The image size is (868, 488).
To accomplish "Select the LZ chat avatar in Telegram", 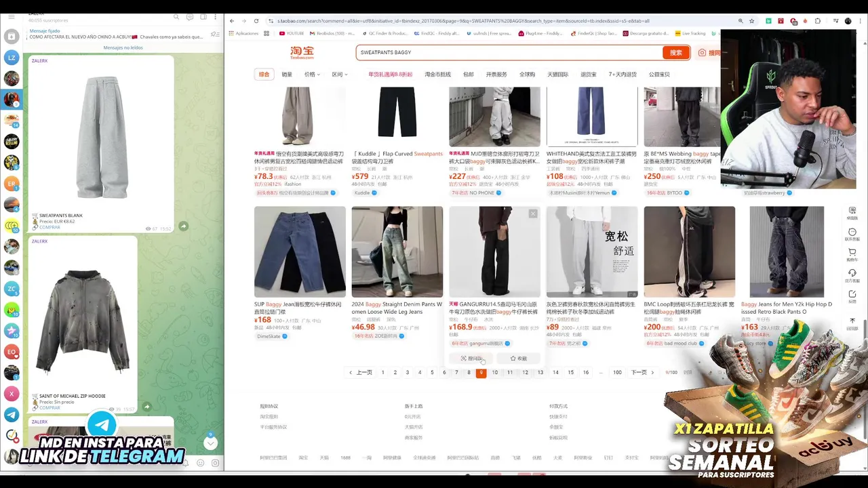I will (11, 58).
